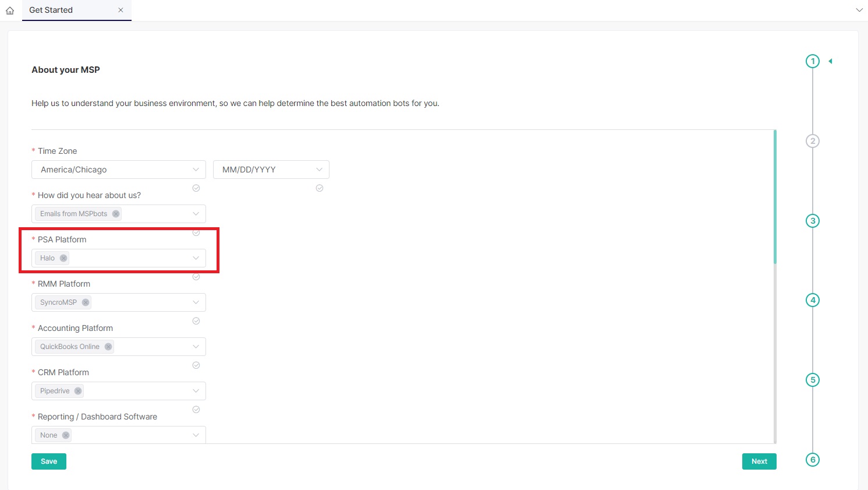Remove SyncroMSP from RMM Platform field
Image resolution: width=868 pixels, height=490 pixels.
tap(86, 302)
